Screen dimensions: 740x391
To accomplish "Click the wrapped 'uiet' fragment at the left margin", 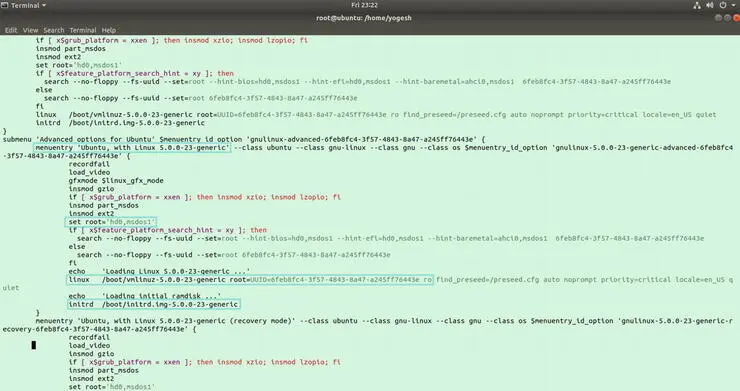I will 11,288.
